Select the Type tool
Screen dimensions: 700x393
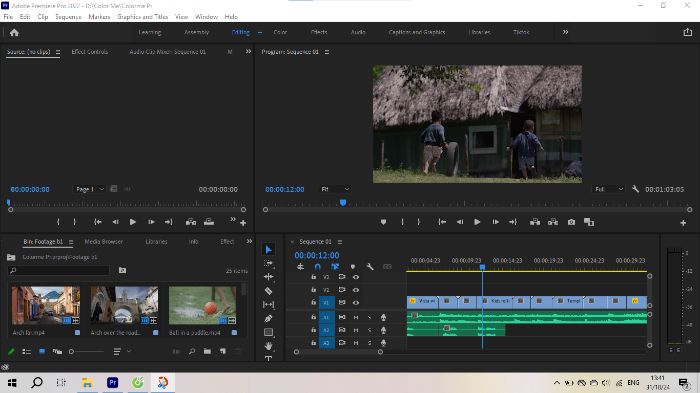[268, 358]
